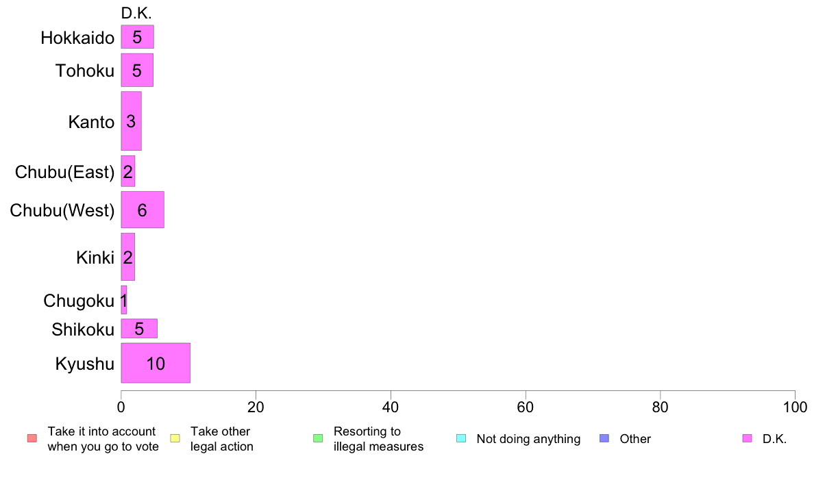Image resolution: width=814 pixels, height=504 pixels.
Task: Select the Kinki bar showing 2
Action: tap(128, 257)
